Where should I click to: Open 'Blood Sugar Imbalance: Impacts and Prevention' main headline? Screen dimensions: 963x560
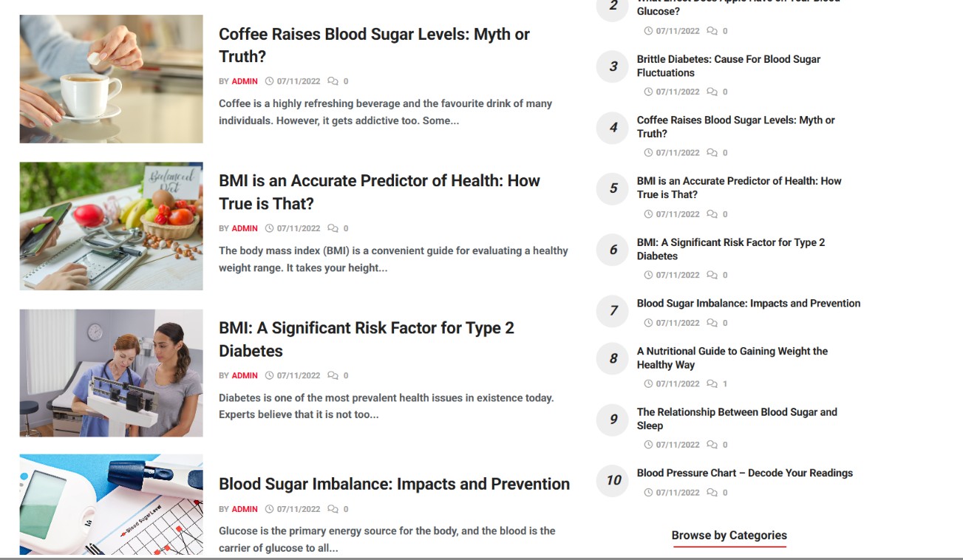click(394, 484)
